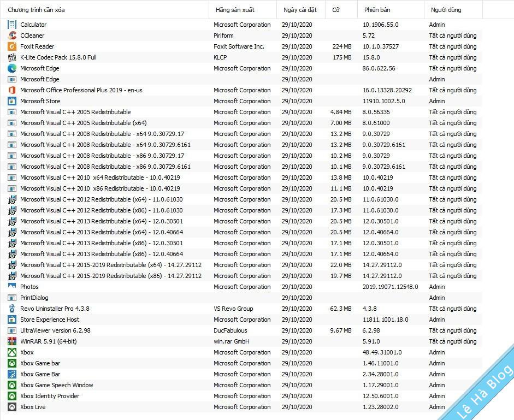Click version '86.0.622.56' of Microsoft Edge
Image resolution: width=514 pixels, height=420 pixels.
(379, 68)
